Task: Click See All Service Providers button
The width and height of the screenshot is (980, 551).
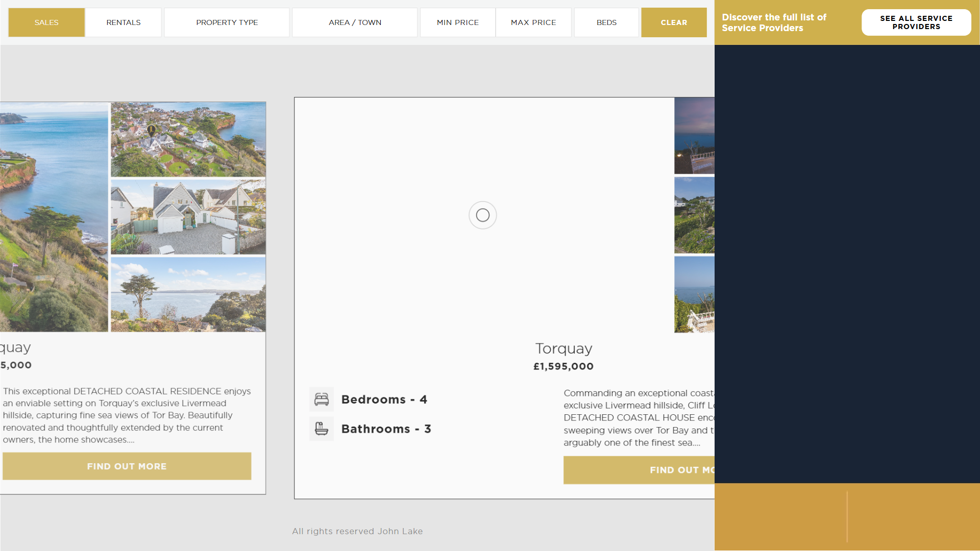Action: (916, 22)
